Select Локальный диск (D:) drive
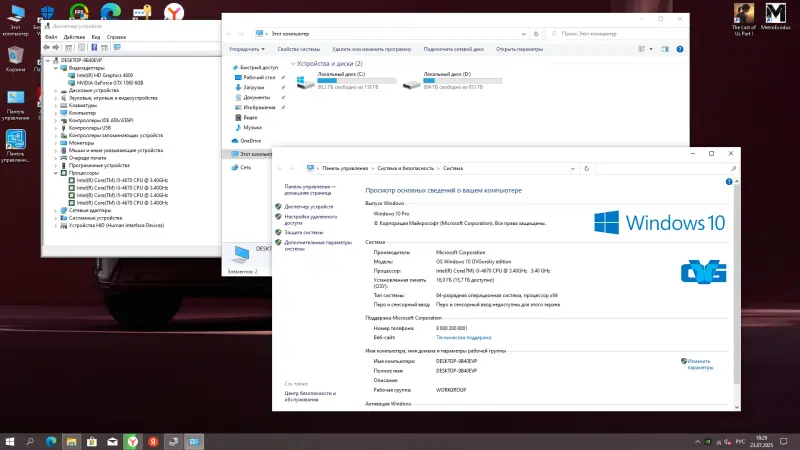The width and height of the screenshot is (800, 450). tap(452, 81)
